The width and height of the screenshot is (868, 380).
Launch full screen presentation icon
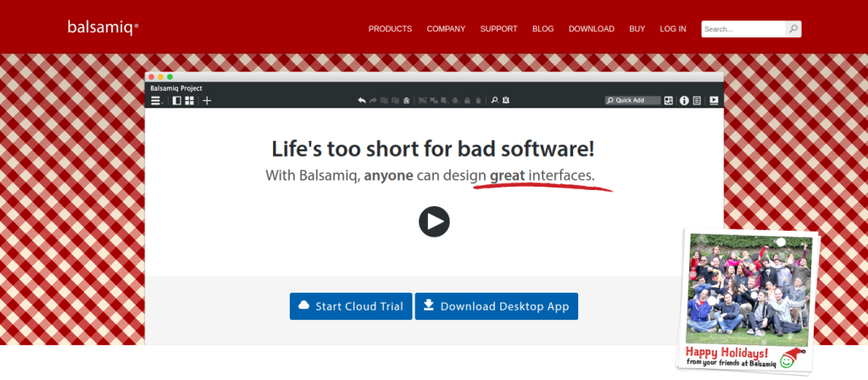(x=714, y=100)
